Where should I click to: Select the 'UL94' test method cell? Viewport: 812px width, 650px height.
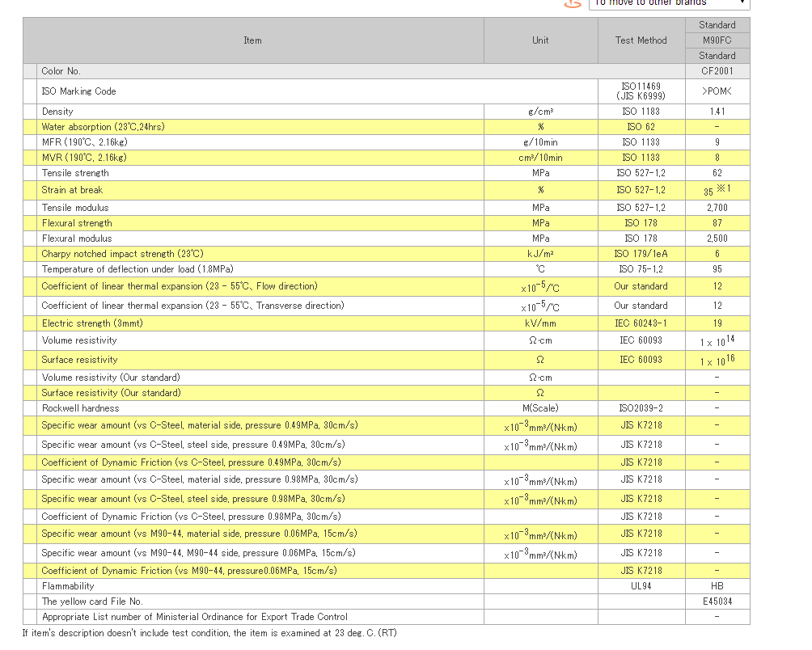click(x=641, y=586)
